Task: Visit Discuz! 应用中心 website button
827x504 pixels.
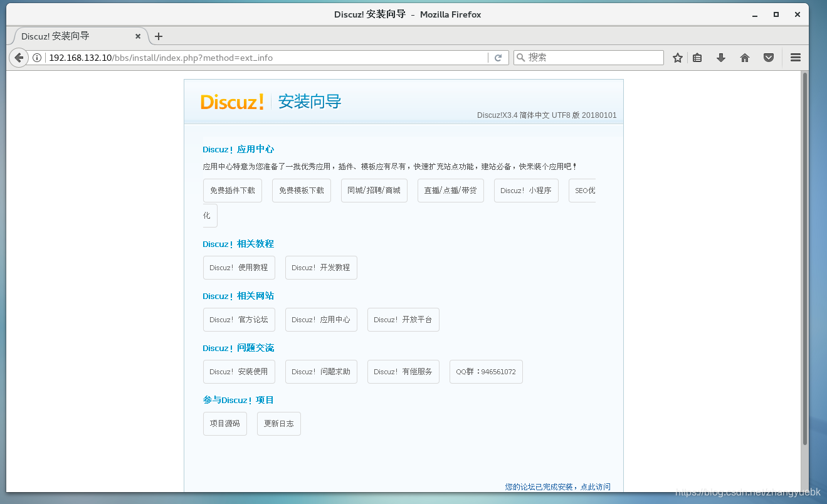Action: point(321,320)
